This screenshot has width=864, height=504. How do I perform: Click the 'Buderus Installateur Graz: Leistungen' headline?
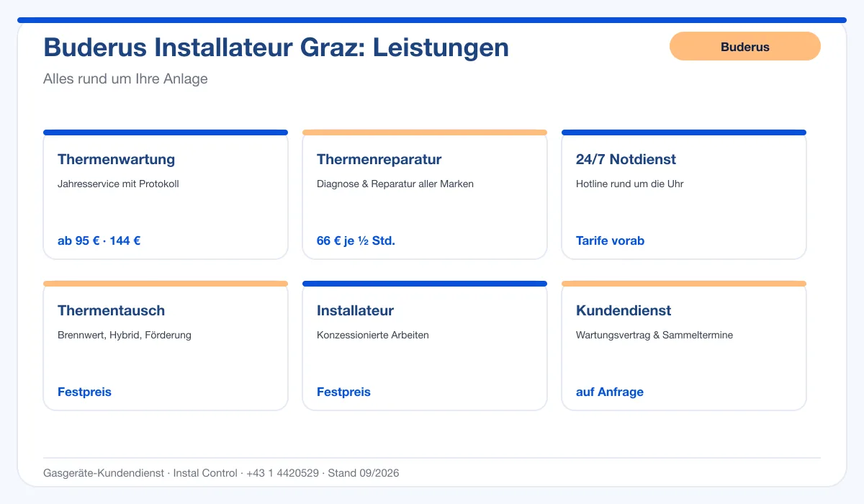tap(276, 48)
